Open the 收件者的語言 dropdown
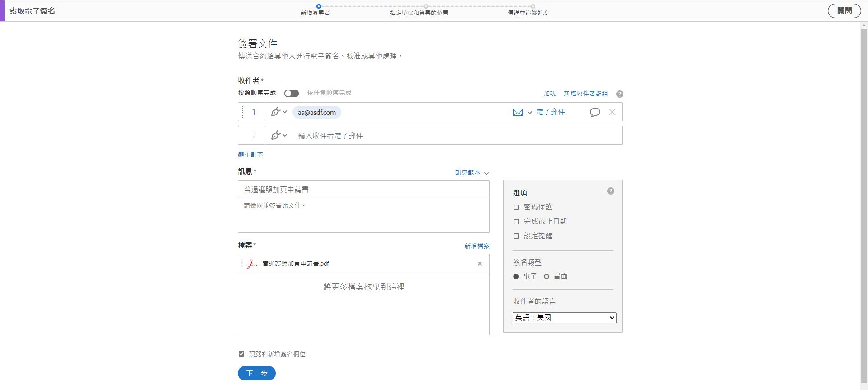This screenshot has height=390, width=868. [564, 318]
